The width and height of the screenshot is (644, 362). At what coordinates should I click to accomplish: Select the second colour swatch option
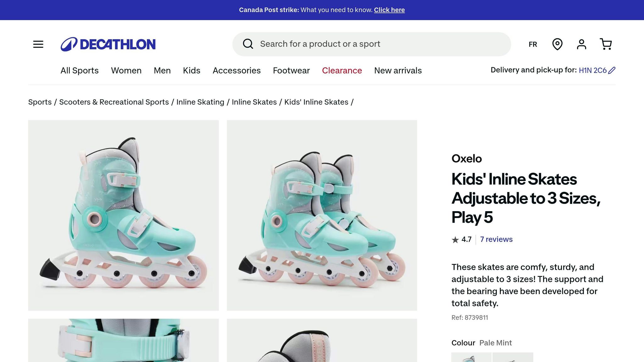tap(513, 358)
